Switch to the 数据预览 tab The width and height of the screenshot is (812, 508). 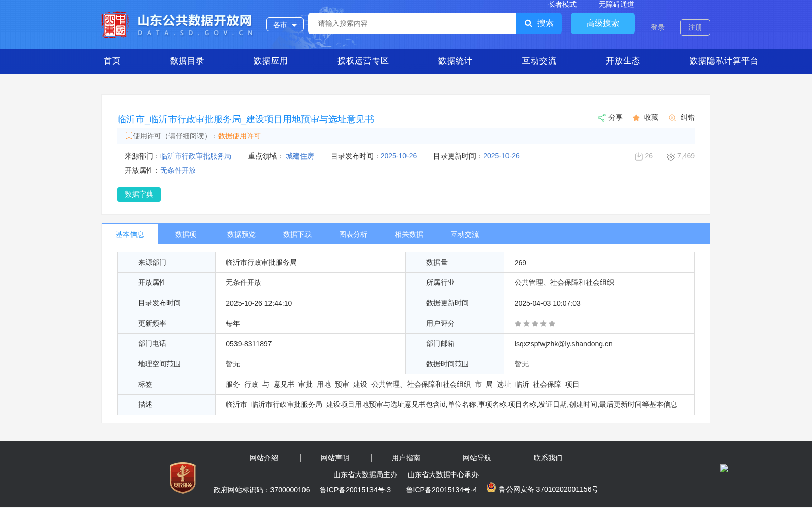(x=242, y=234)
